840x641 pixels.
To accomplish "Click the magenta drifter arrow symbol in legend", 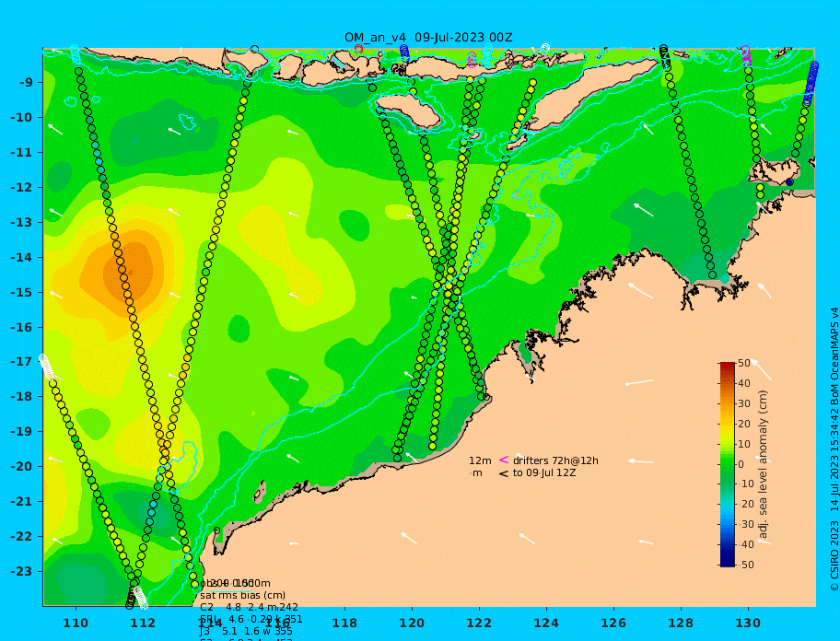I will click(504, 460).
